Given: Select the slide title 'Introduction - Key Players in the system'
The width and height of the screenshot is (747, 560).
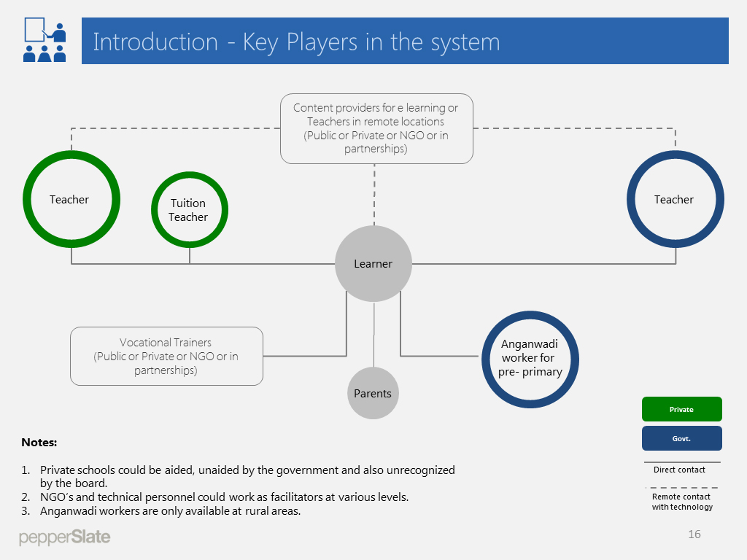Looking at the screenshot, I should [x=296, y=42].
